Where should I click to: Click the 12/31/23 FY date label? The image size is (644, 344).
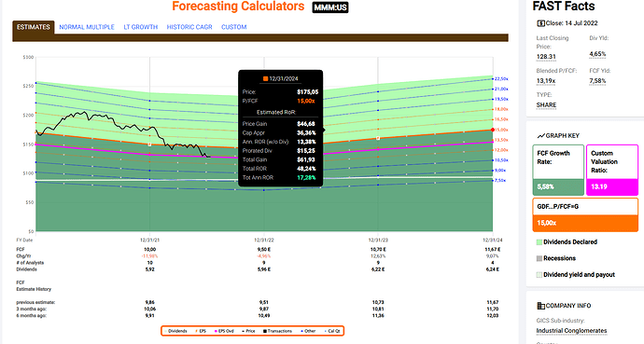coord(378,240)
